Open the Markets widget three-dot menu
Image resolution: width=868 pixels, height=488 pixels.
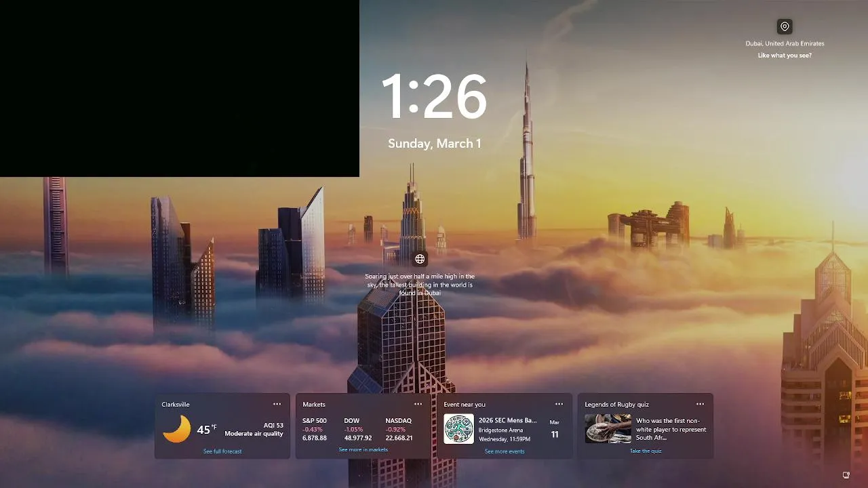418,404
